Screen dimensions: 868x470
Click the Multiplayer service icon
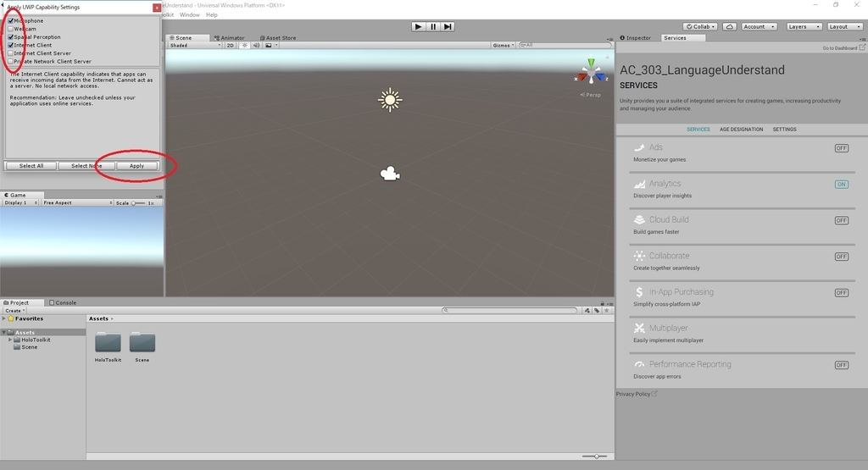tap(639, 328)
